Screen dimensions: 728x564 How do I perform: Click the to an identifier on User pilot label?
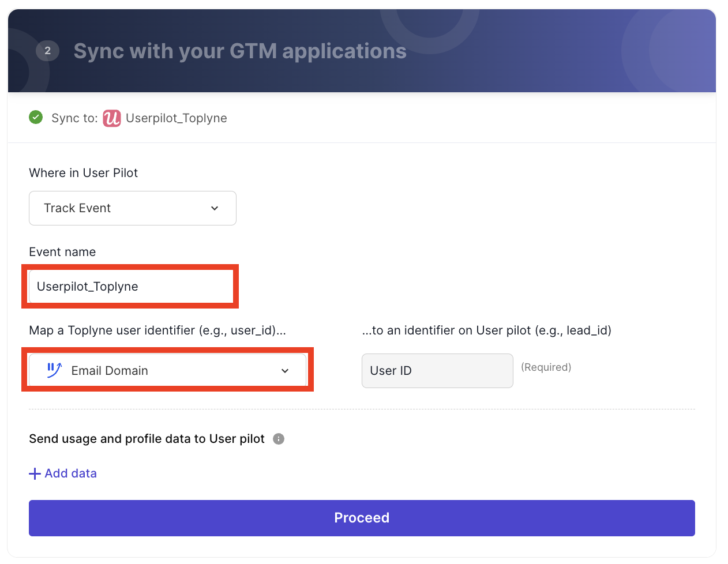tap(486, 330)
